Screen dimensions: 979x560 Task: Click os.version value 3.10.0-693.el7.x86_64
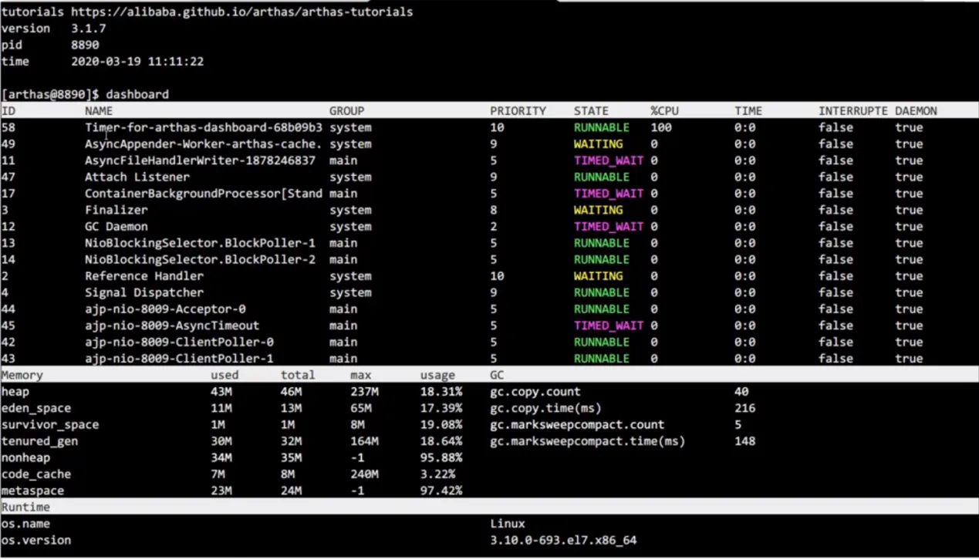[563, 541]
